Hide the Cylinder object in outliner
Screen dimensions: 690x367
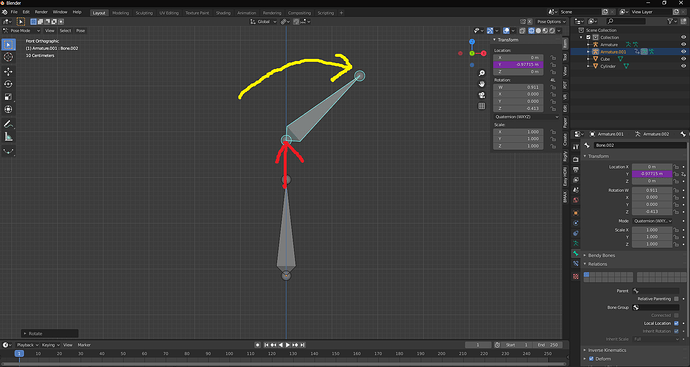tap(683, 66)
